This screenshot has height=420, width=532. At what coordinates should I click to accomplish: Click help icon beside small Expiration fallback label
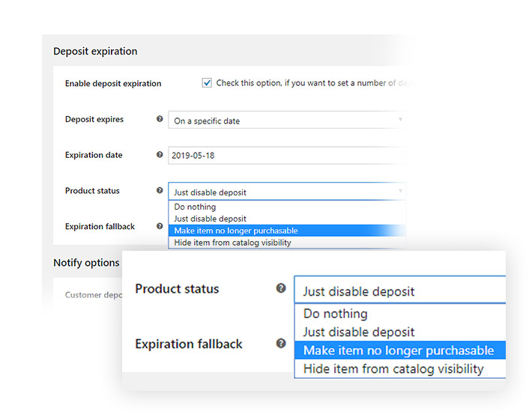160,226
